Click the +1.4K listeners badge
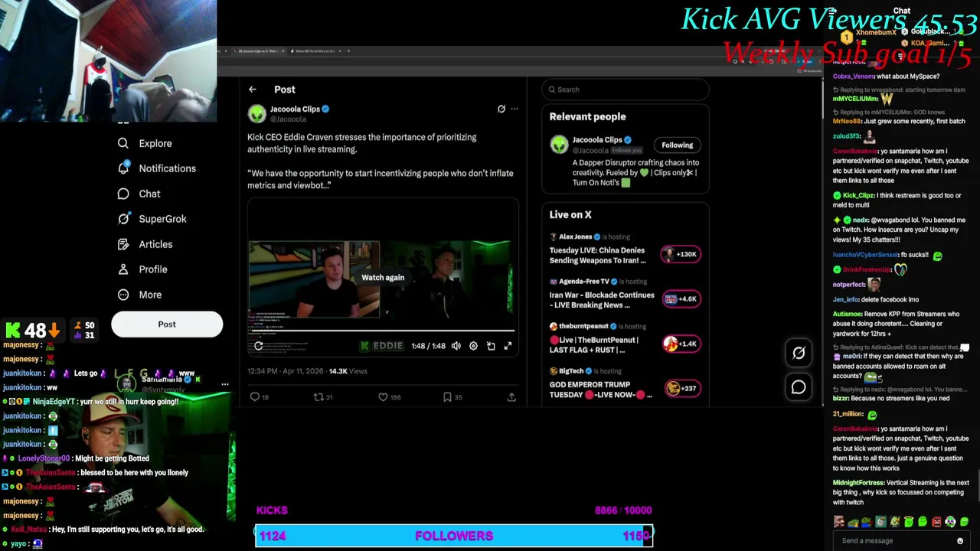Image resolution: width=980 pixels, height=551 pixels. coord(681,344)
